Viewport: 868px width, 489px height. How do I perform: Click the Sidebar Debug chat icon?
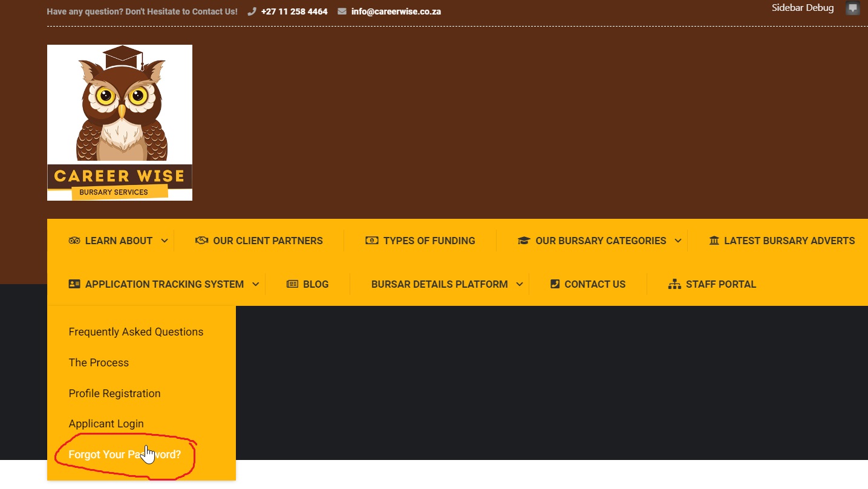[x=853, y=8]
